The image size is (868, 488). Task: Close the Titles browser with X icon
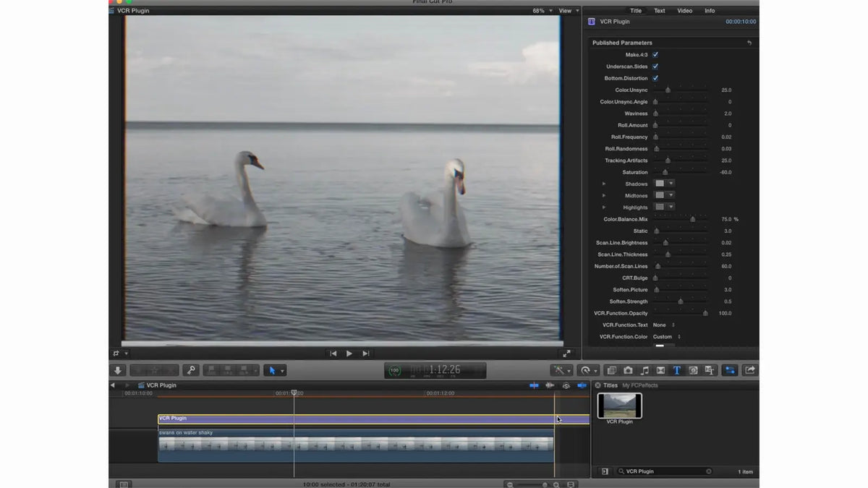(598, 385)
